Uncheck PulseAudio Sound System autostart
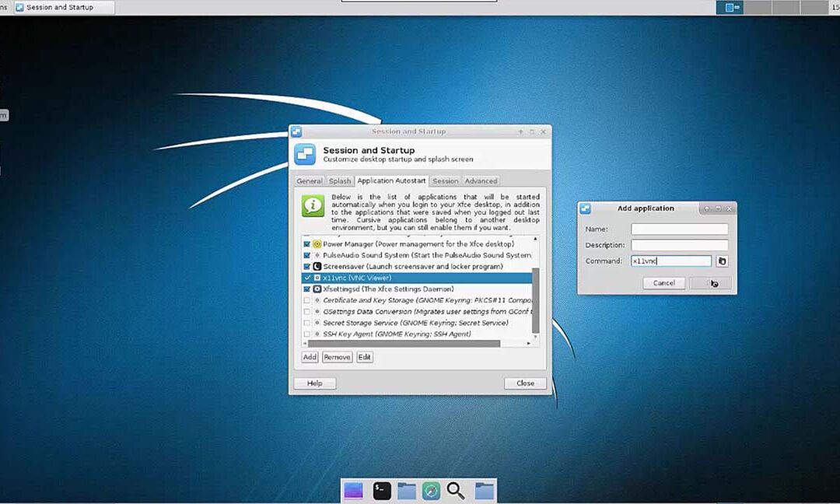 coord(307,255)
